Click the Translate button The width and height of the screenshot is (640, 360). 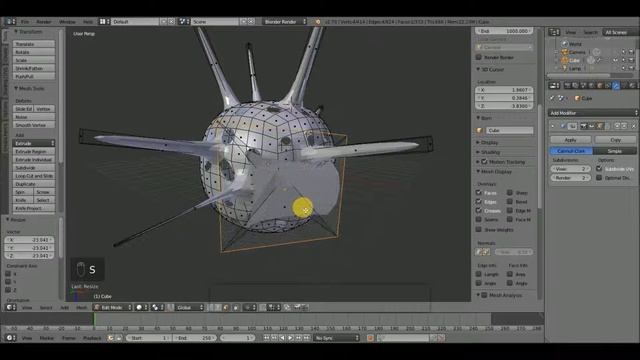tap(33, 44)
